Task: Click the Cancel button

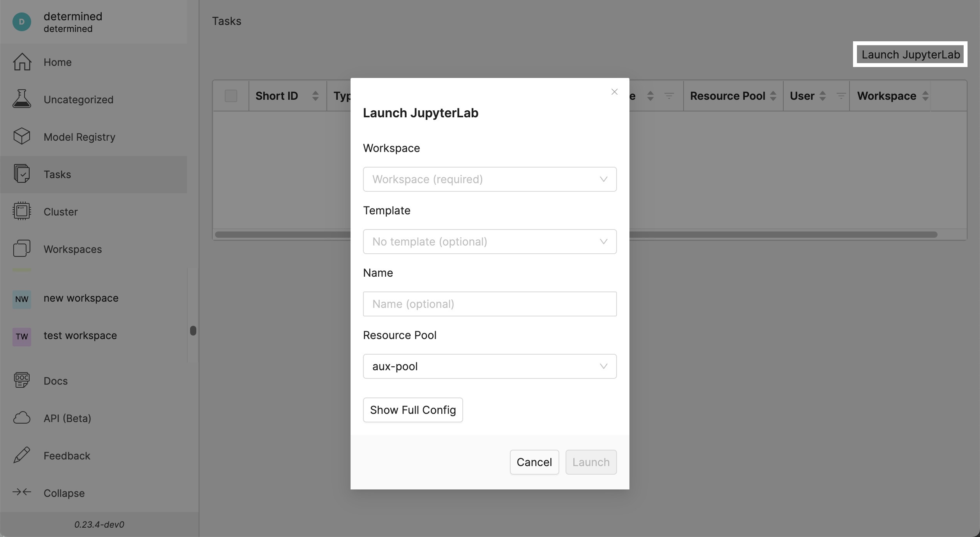Action: pos(534,462)
